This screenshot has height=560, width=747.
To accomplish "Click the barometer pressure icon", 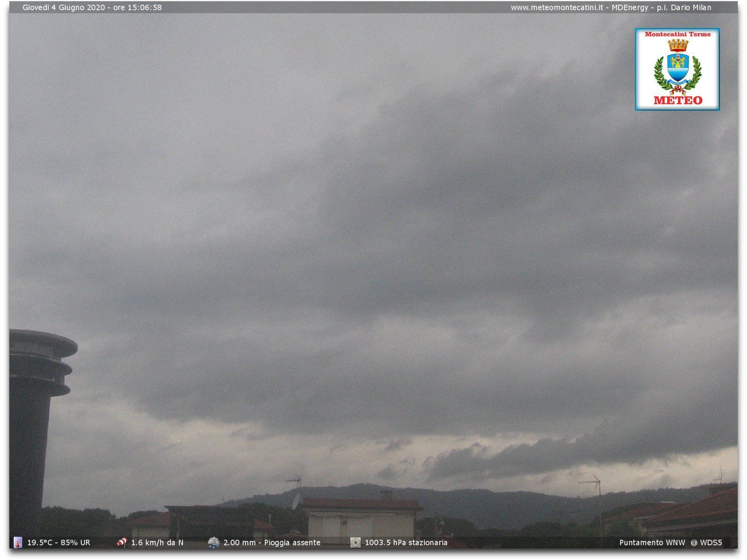I will [x=356, y=542].
